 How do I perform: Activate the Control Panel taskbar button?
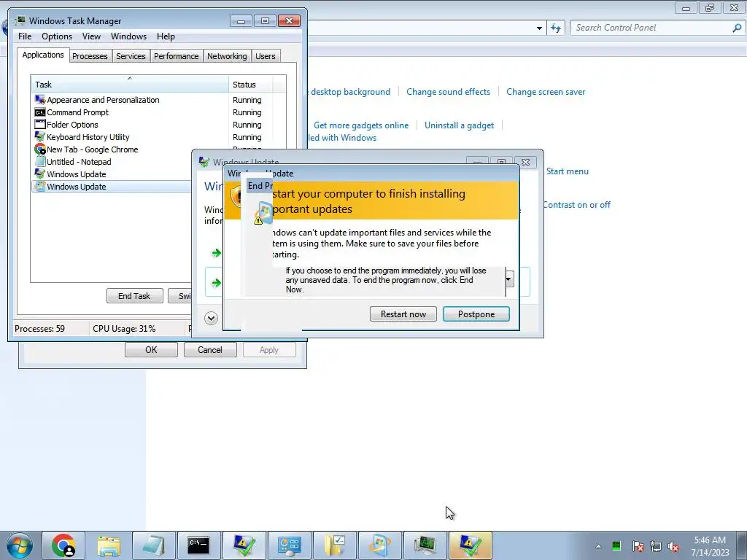[x=289, y=545]
